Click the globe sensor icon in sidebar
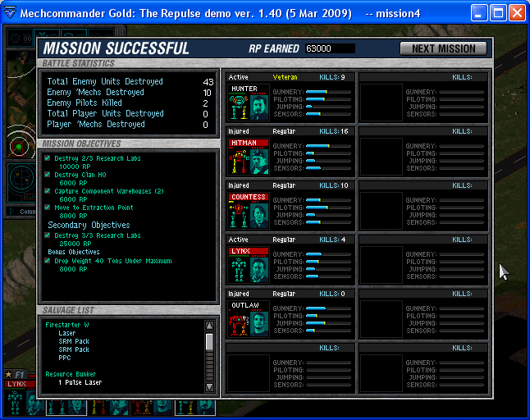This screenshot has width=530, height=420. point(21,176)
